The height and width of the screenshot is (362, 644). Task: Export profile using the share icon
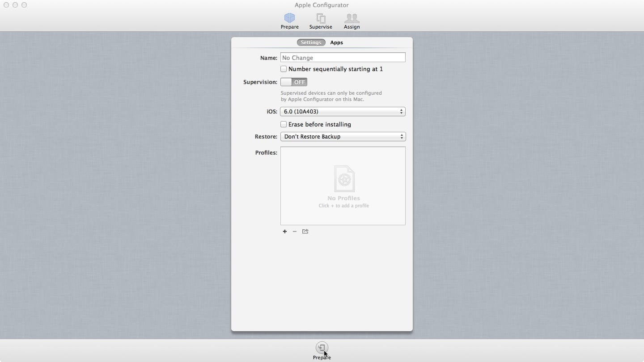pyautogui.click(x=305, y=232)
